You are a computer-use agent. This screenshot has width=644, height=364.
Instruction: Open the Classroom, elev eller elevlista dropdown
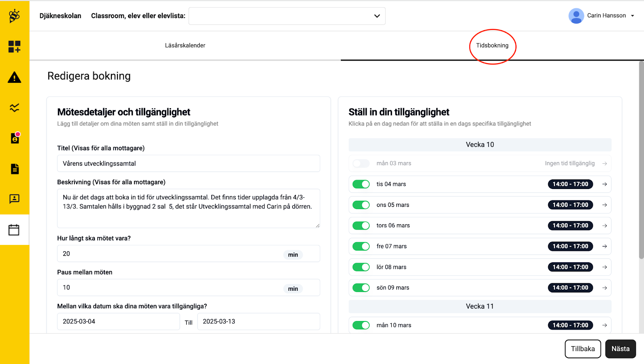point(287,16)
